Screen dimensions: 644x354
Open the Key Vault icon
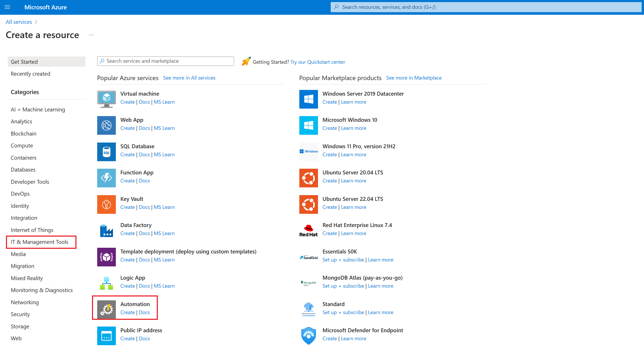point(106,204)
